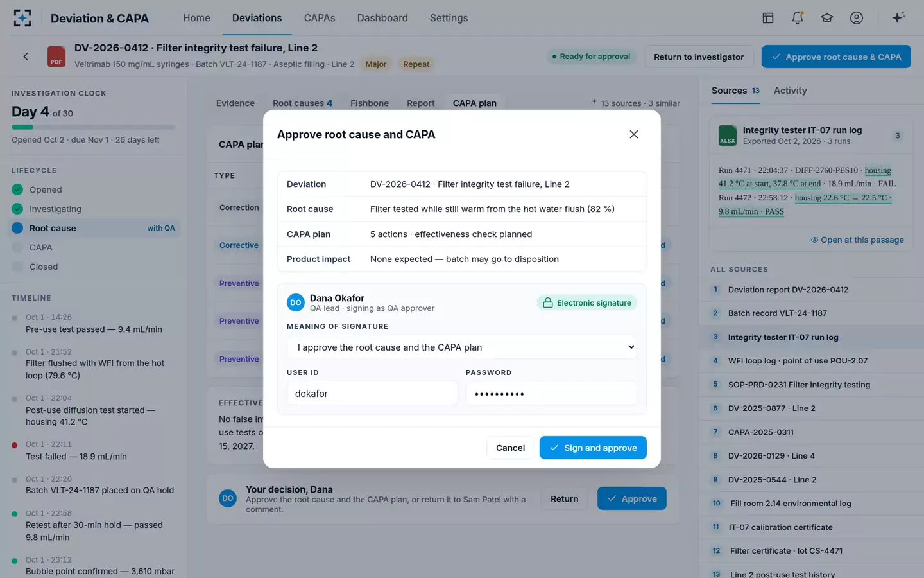Cancel the approval dialog

point(510,448)
